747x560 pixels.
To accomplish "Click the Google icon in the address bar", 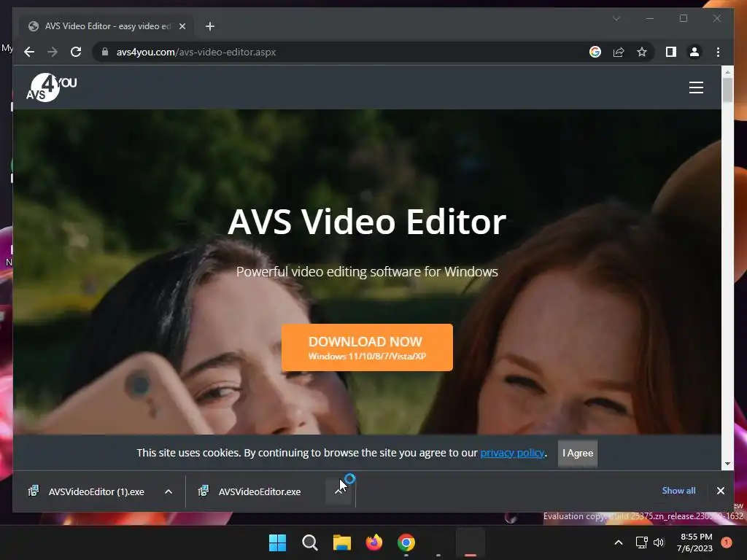I will point(595,52).
